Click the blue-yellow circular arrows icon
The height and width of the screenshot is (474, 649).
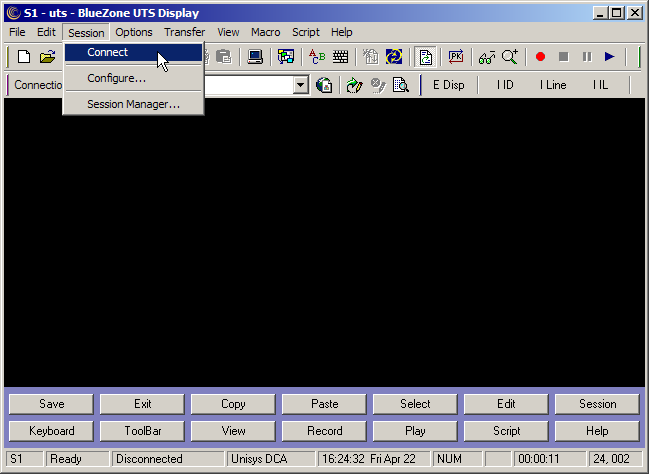[x=394, y=57]
